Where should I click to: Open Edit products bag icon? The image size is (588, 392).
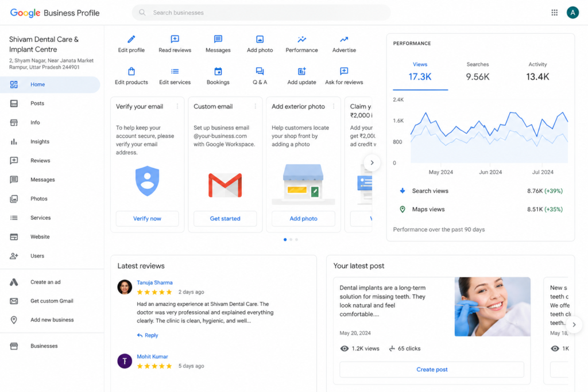point(131,71)
